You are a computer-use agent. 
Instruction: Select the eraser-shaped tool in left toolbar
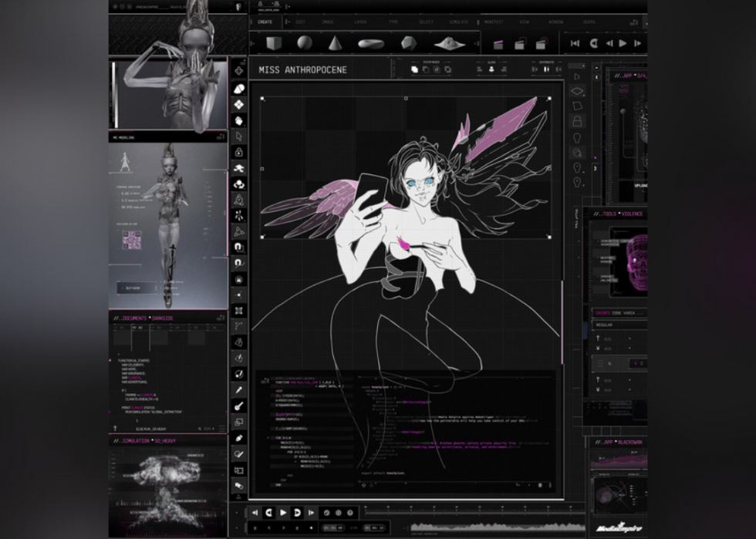click(x=238, y=88)
